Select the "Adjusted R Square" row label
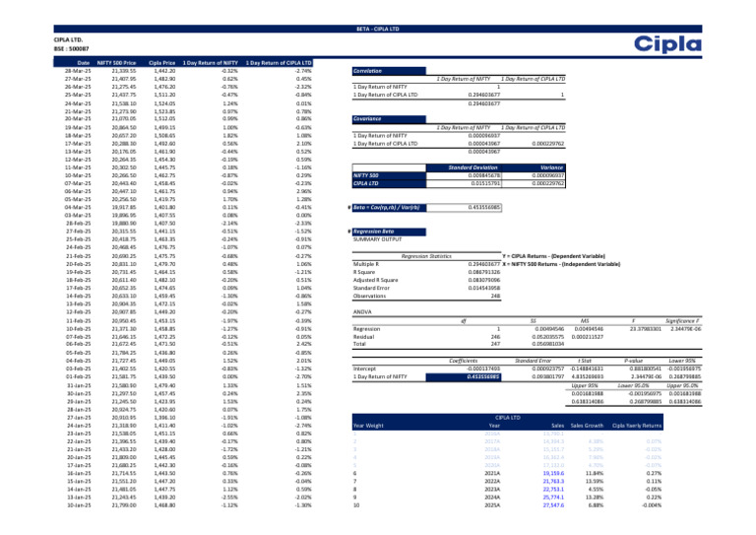This screenshot has height=535, width=756. pos(376,280)
